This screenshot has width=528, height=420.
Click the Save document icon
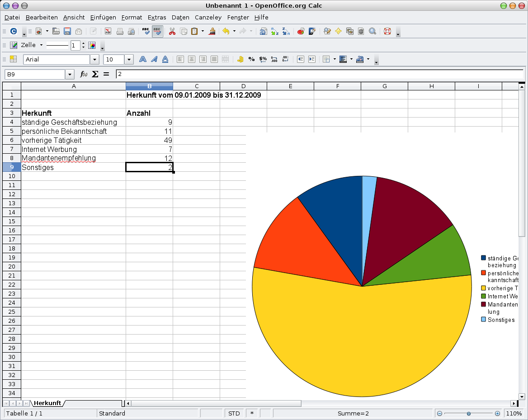click(67, 32)
